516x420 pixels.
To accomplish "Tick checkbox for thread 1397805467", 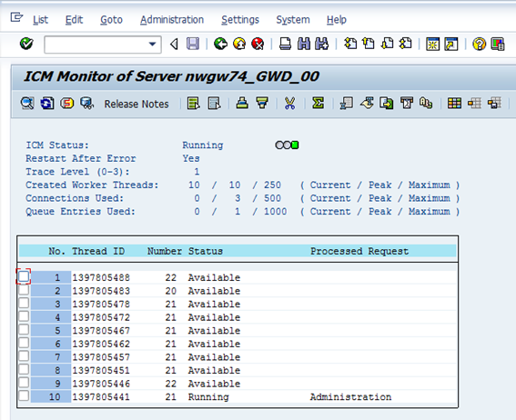I will pyautogui.click(x=24, y=329).
